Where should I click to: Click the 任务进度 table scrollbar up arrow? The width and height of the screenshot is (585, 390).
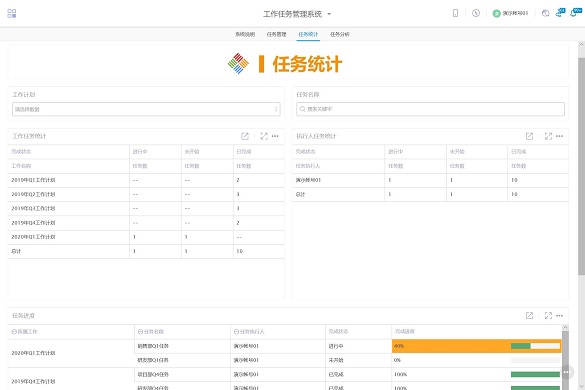coord(565,327)
